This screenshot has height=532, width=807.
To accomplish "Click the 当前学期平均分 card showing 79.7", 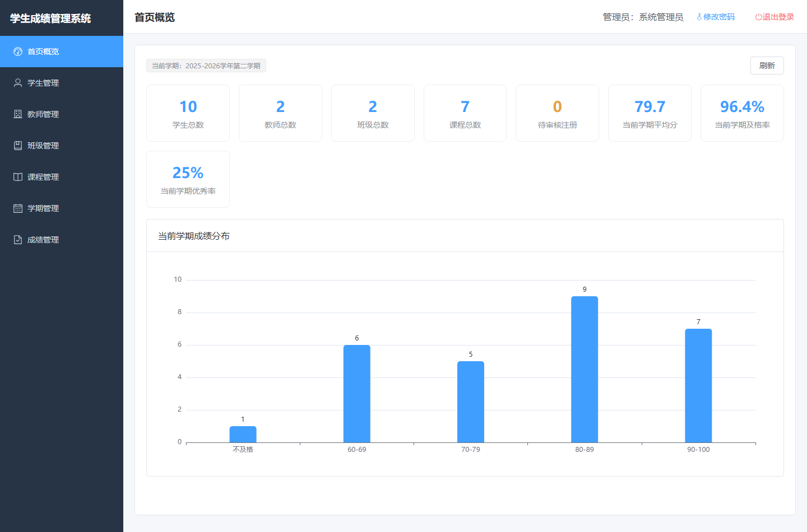I will click(650, 113).
